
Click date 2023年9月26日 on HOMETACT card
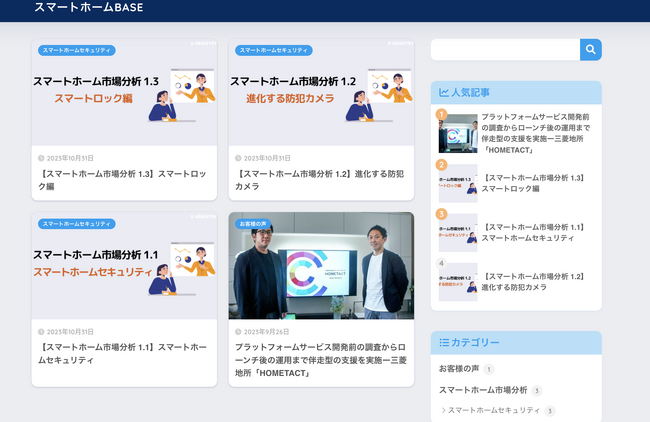(266, 332)
